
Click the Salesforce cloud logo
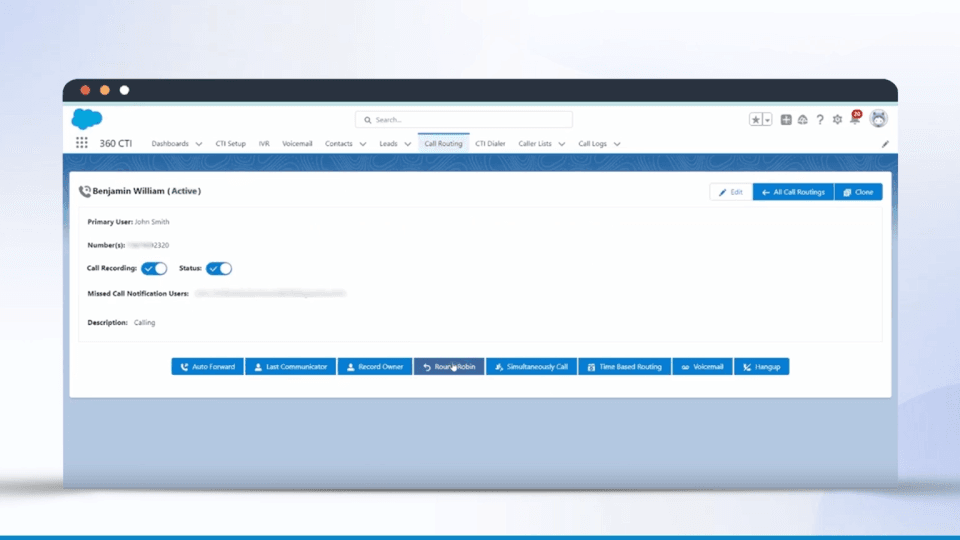(87, 119)
